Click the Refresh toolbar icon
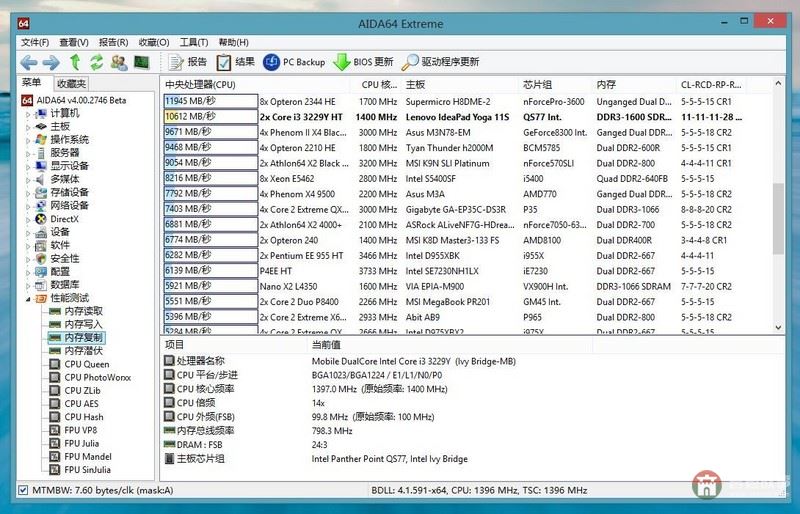 (x=96, y=62)
